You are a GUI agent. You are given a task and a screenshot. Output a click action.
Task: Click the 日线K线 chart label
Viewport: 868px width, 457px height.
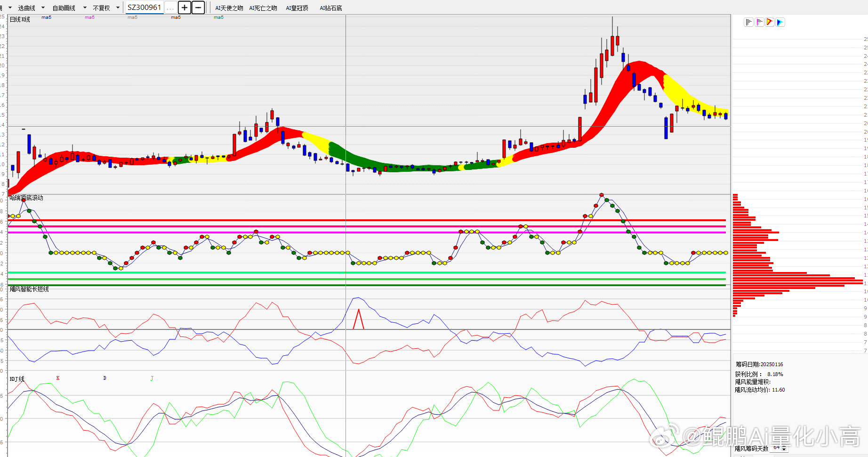pyautogui.click(x=20, y=19)
